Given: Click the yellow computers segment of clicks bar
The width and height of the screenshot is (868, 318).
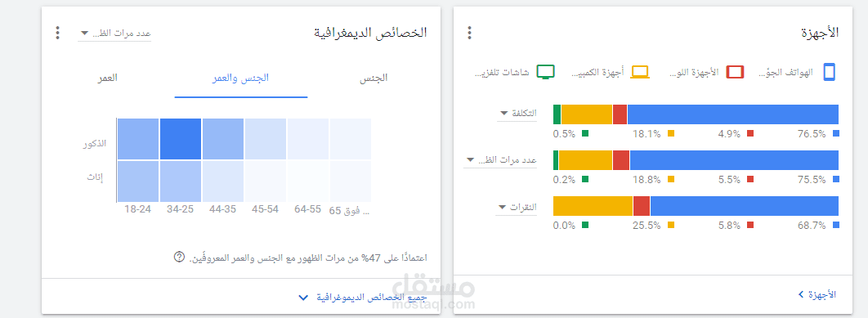Looking at the screenshot, I should coord(593,205).
